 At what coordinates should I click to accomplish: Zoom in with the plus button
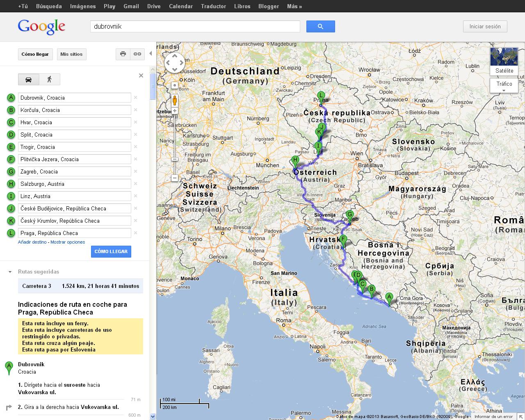pos(175,111)
